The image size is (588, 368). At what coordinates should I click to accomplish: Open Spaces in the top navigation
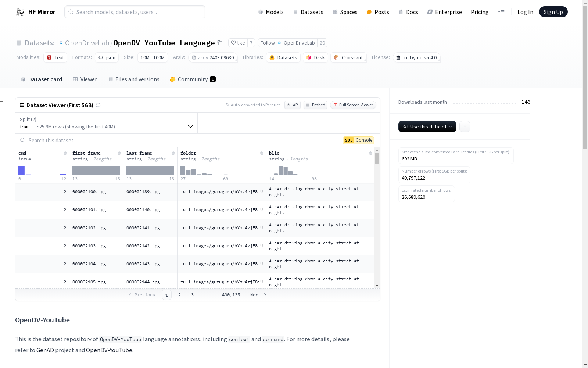click(345, 12)
